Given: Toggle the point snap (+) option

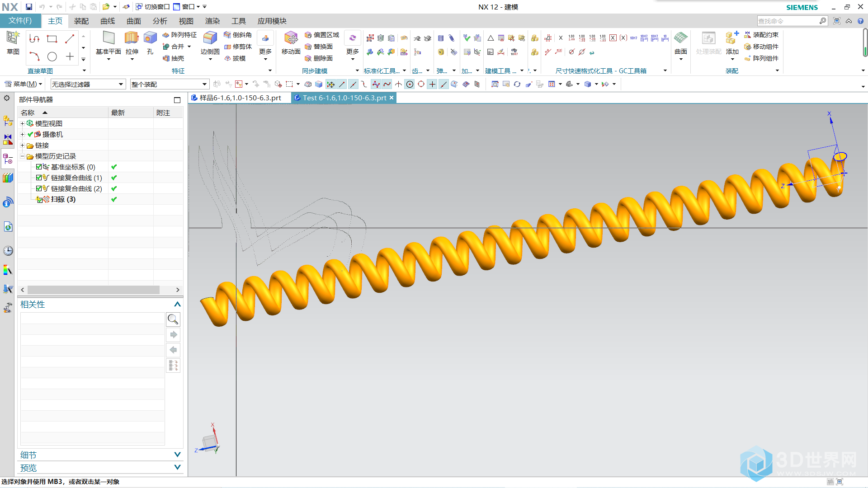Looking at the screenshot, I should [432, 84].
